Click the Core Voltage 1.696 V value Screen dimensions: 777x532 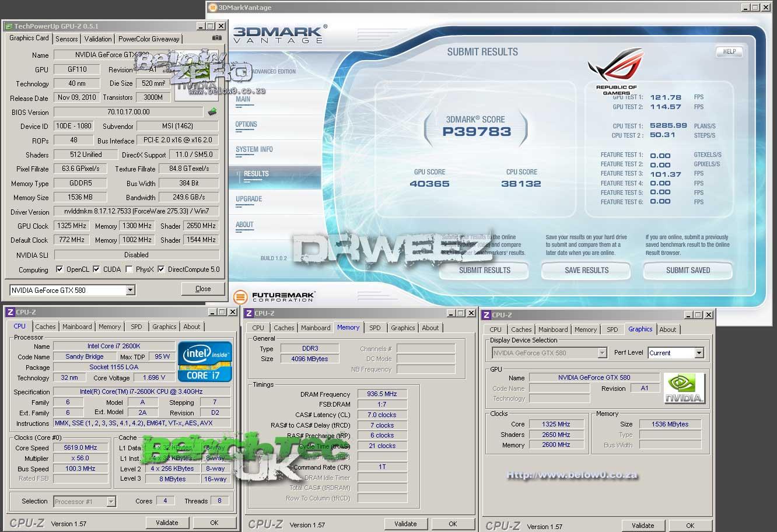(x=154, y=377)
